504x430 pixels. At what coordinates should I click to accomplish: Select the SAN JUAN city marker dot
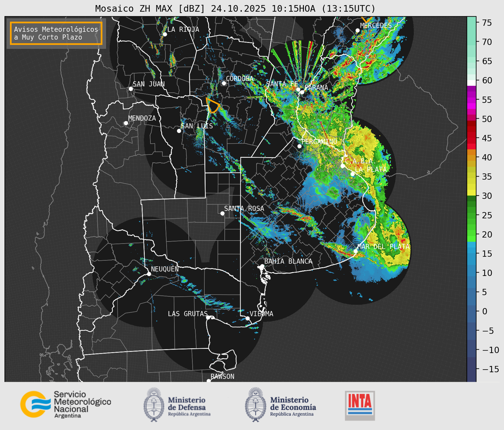tap(131, 89)
